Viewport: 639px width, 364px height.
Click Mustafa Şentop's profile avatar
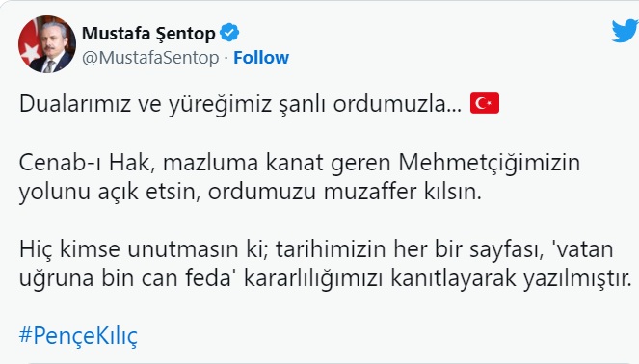point(47,44)
